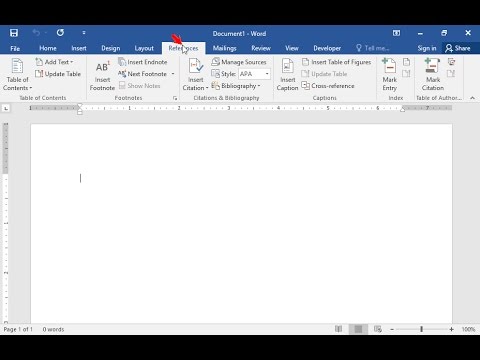Viewport: 480px width, 360px height.
Task: Click Manage Sources
Action: pyautogui.click(x=239, y=62)
